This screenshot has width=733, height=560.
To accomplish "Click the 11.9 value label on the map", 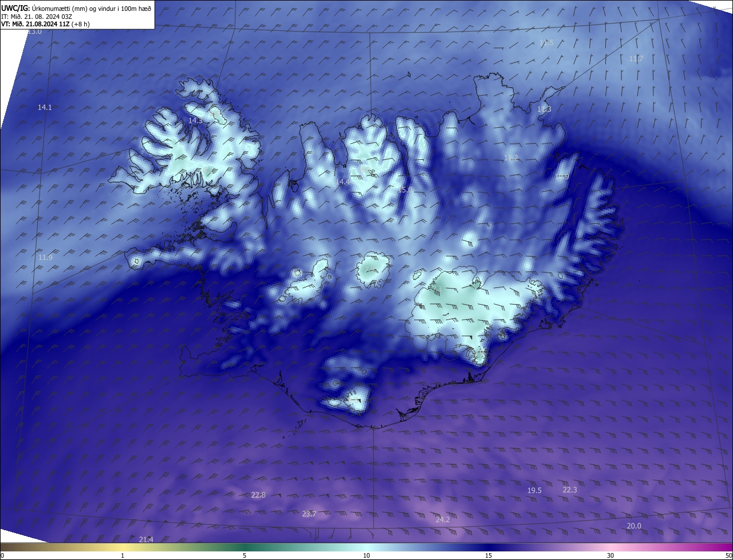I will pos(45,258).
